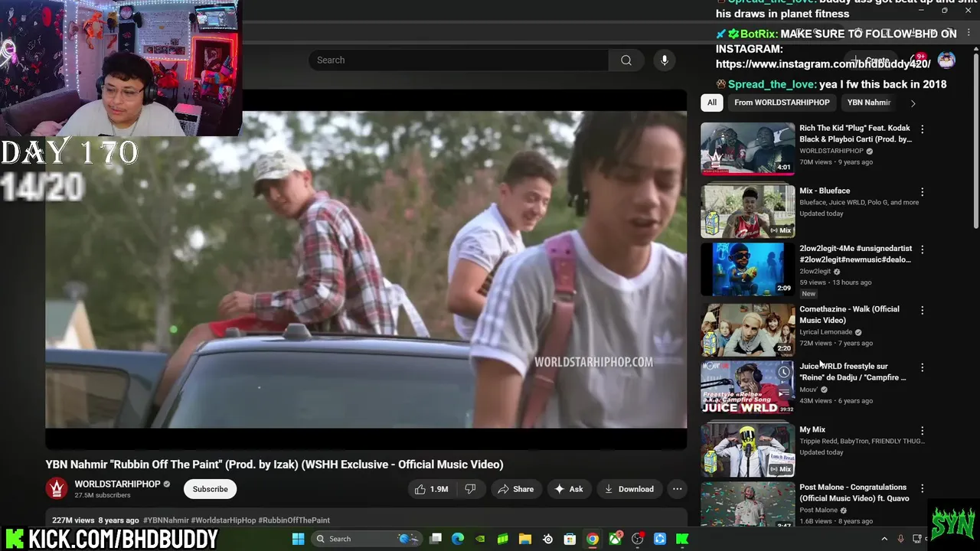Select the All filter chip
The height and width of the screenshot is (551, 980).
click(712, 103)
